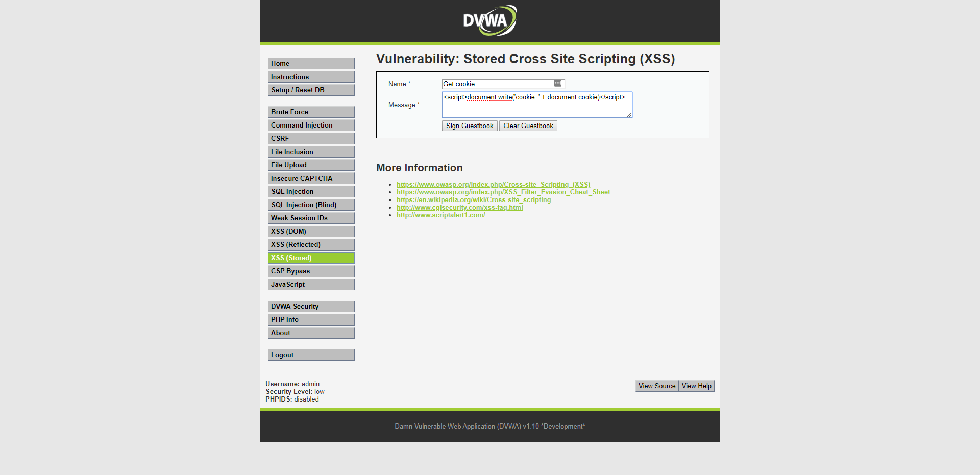Open Setup / Reset DB page
Screen dimensions: 980x475
click(311, 90)
